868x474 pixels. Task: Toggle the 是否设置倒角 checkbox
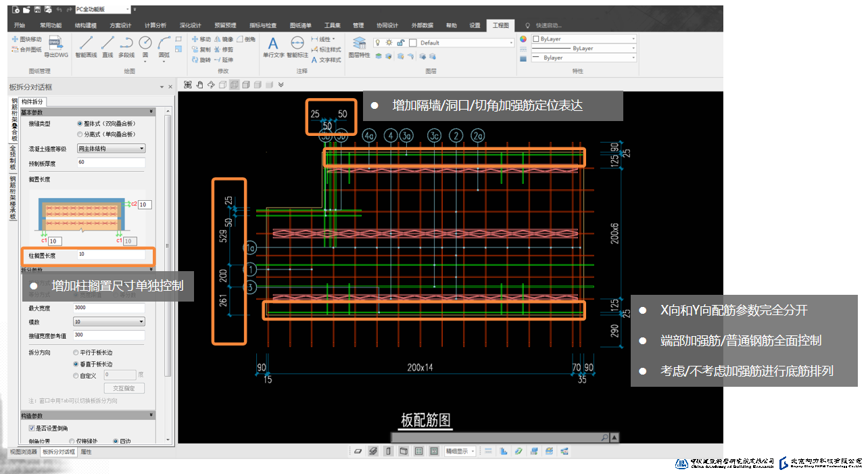point(32,428)
